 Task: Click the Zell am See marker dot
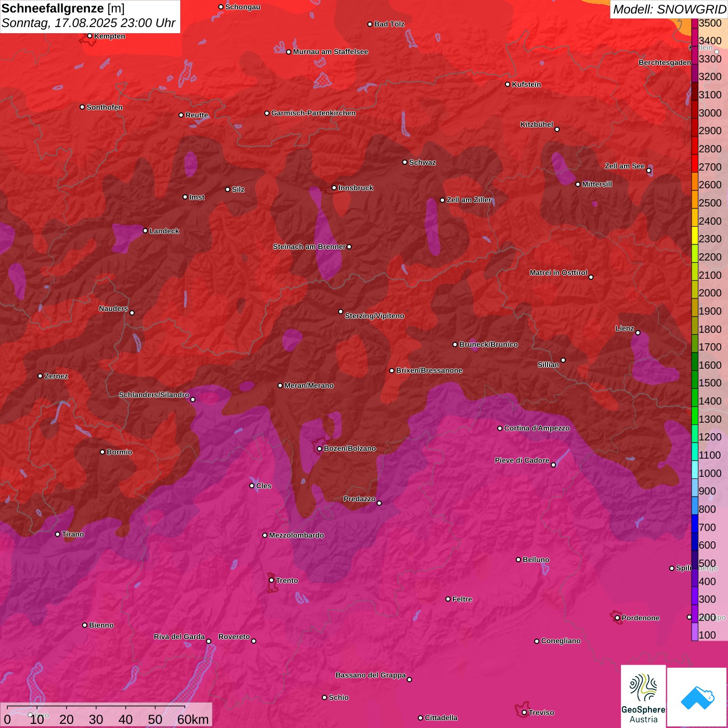click(648, 171)
